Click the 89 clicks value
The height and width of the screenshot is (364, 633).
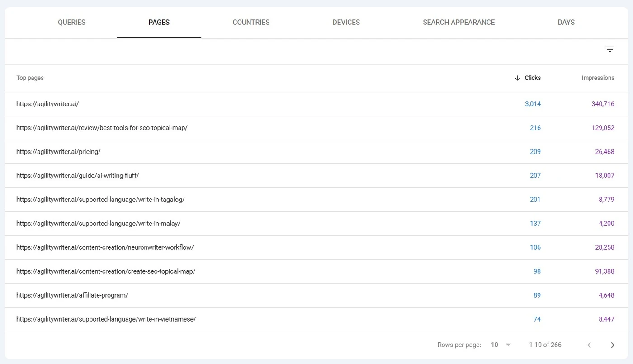[537, 295]
